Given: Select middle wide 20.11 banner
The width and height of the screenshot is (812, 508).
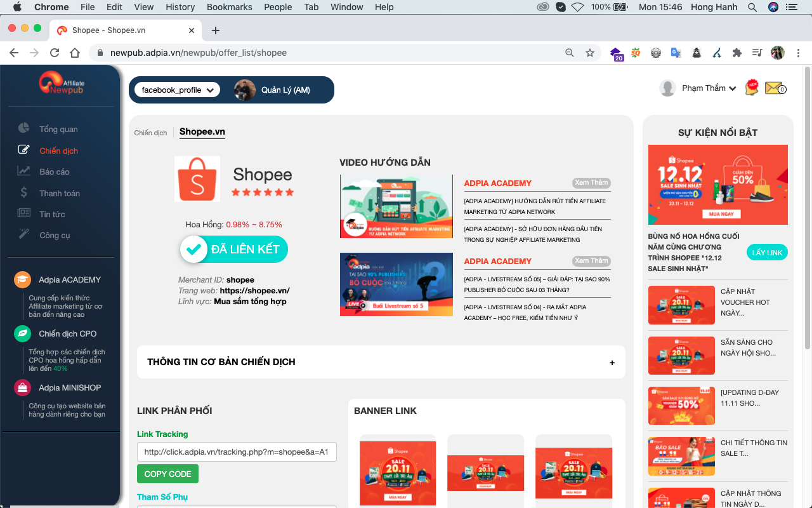Looking at the screenshot, I should click(x=485, y=473).
